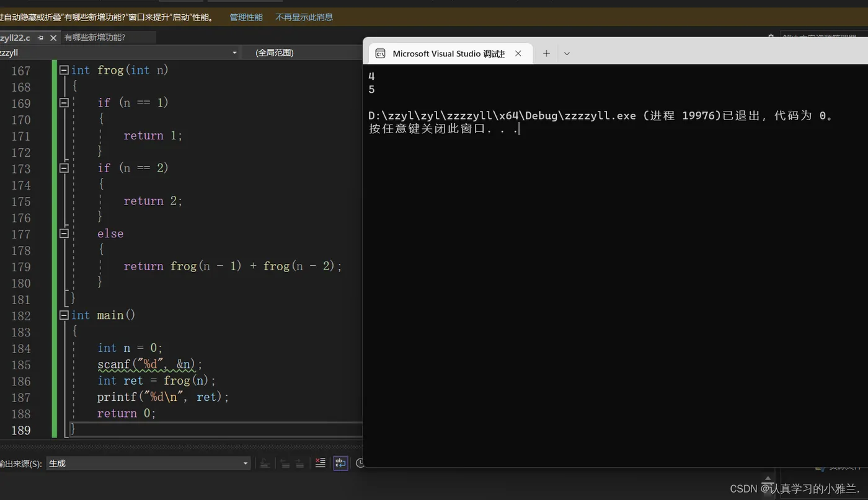868x500 pixels.
Task: Open the 管理性能 link in the info bar
Action: (246, 17)
